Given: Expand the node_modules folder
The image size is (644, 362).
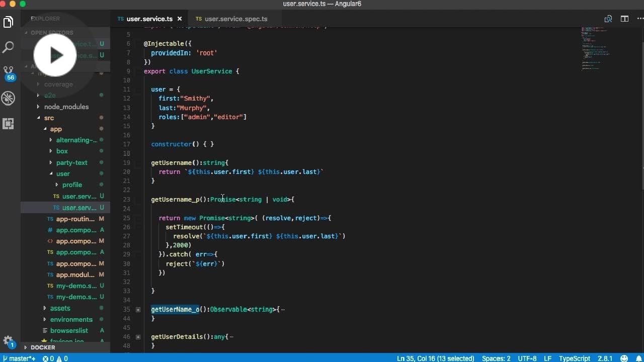Looking at the screenshot, I should pyautogui.click(x=38, y=107).
